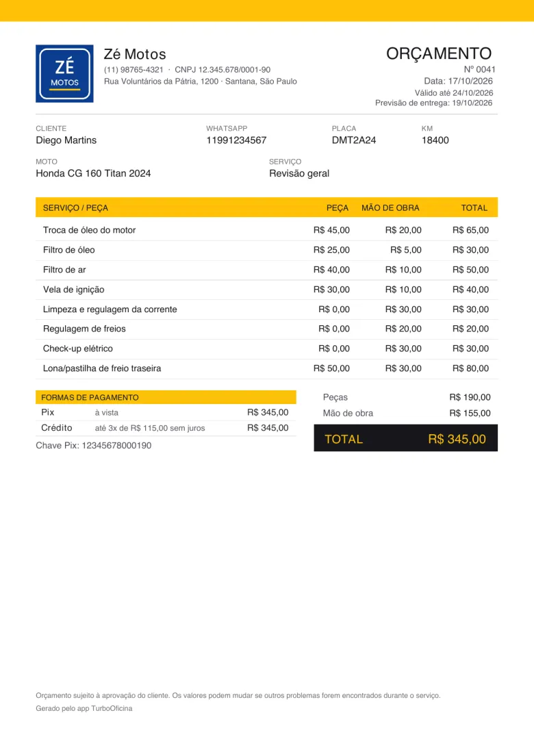Screen dimensions: 534x756
Task: Select CNPJ 12.345.678/0001-90
Action: tap(222, 70)
